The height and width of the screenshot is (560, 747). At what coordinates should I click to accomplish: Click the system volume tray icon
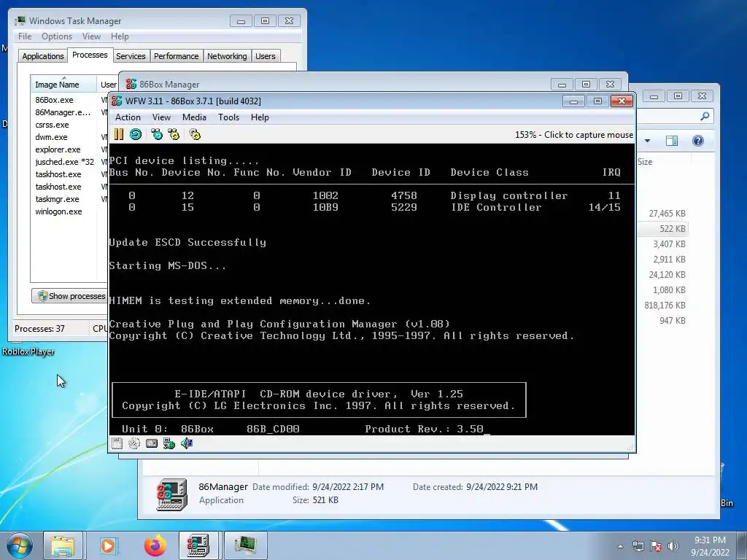[673, 546]
